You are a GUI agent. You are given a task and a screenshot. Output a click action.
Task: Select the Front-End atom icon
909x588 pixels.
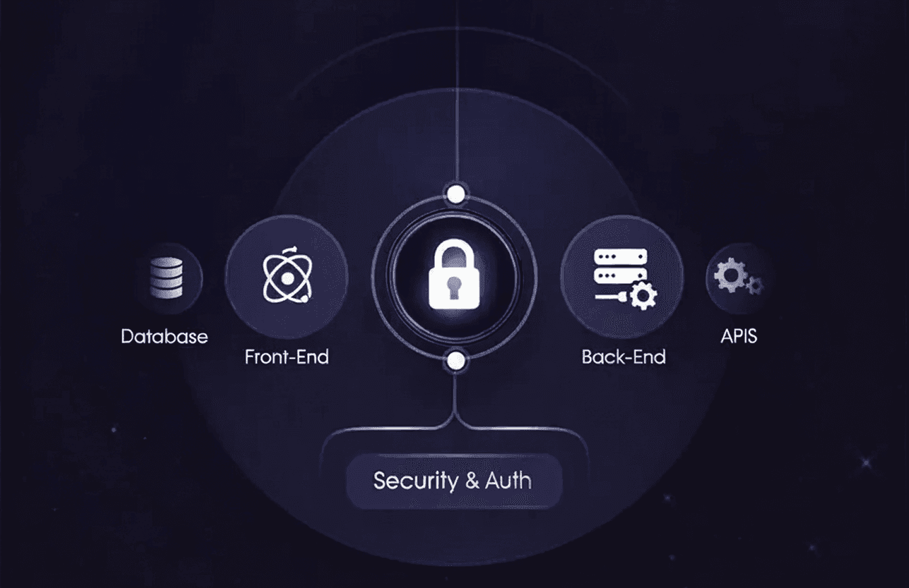(287, 276)
